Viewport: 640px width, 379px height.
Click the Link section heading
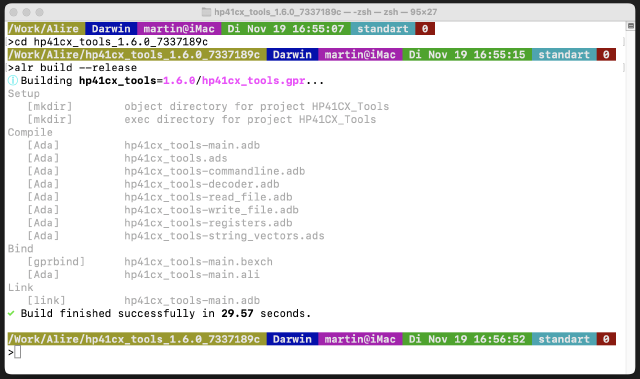click(20, 288)
